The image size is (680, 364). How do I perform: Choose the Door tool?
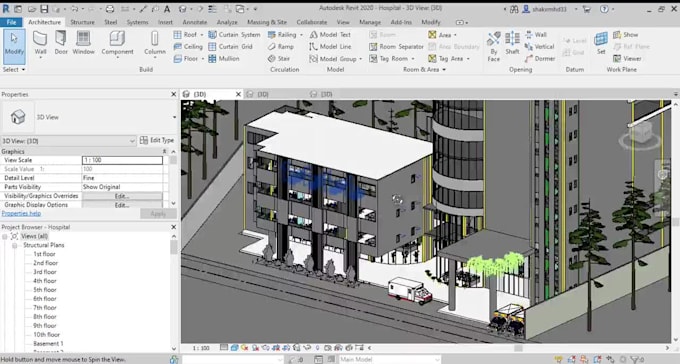[x=61, y=43]
